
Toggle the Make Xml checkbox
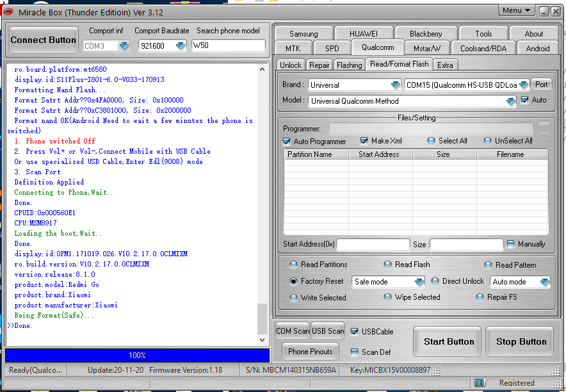[x=364, y=141]
